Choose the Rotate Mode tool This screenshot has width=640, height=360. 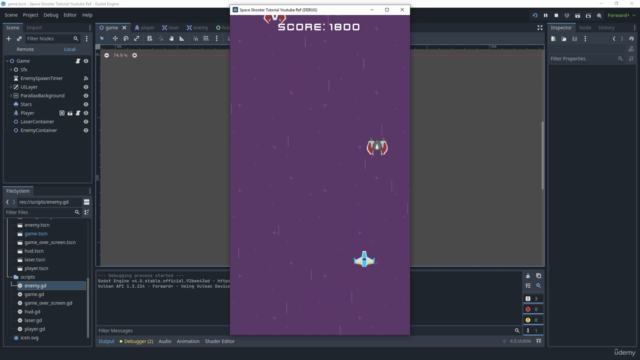(126, 38)
